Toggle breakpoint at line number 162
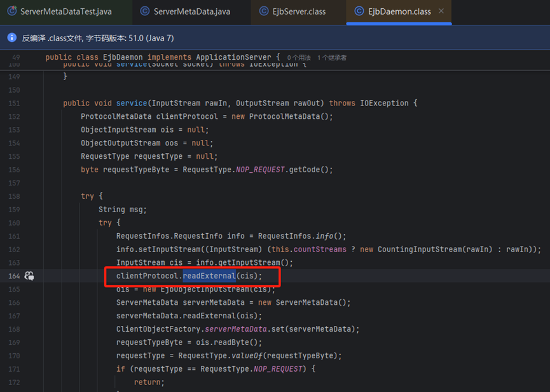Image resolution: width=550 pixels, height=392 pixels. point(14,249)
